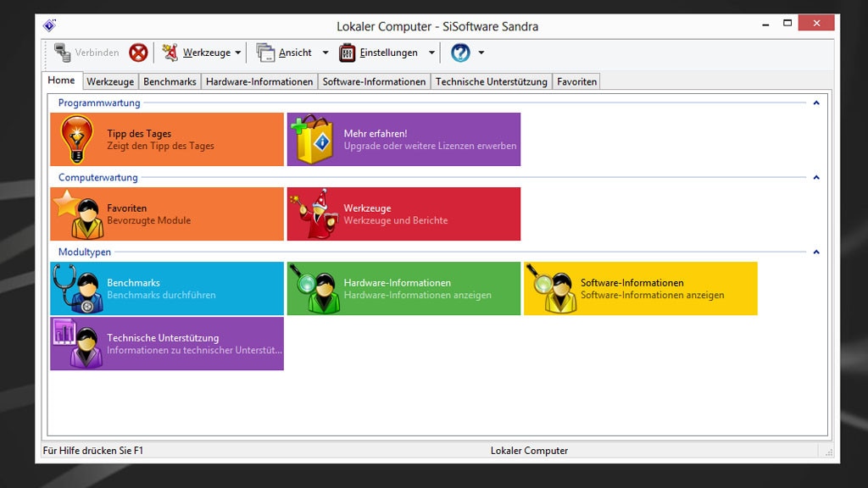Click 'Upgrade oder weitere Lizenzen erwerben' text
Image resolution: width=868 pixels, height=488 pixels.
pos(430,146)
